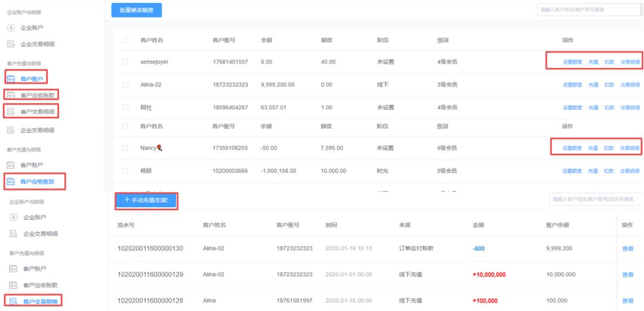This screenshot has width=644, height=311.
Task: Click the 手动充值/扣款 button
Action: 146,201
